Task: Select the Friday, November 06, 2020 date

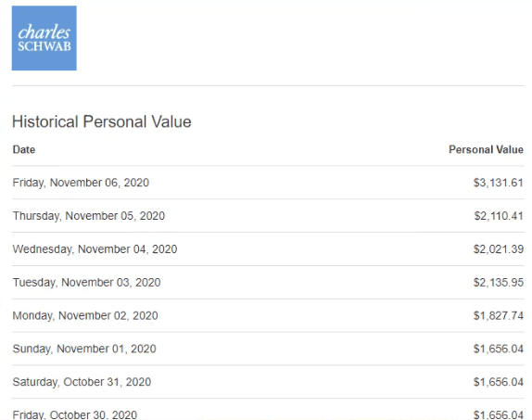Action: point(81,183)
